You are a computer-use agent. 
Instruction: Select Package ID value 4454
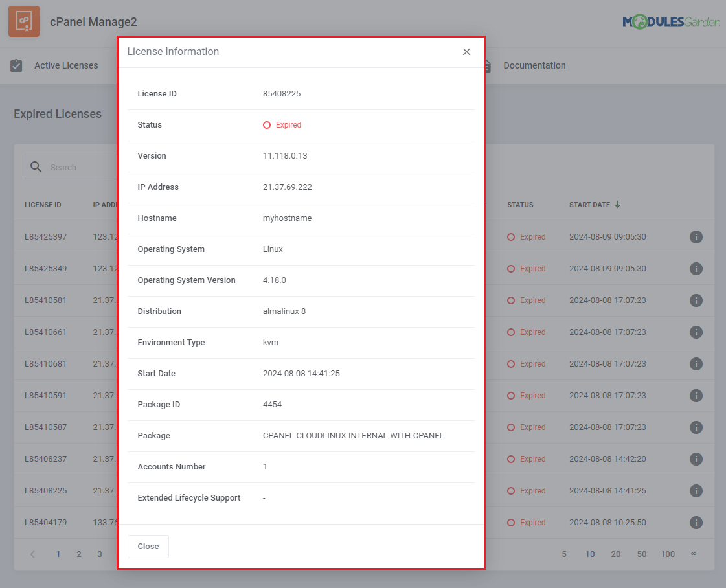click(272, 404)
